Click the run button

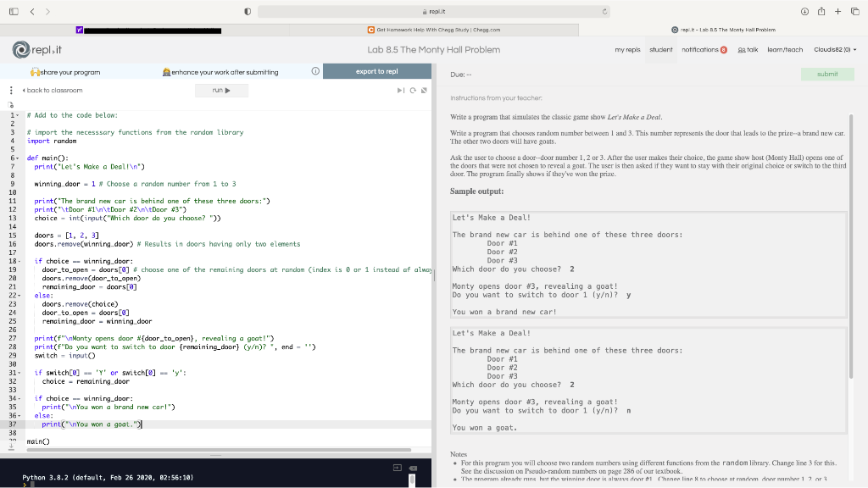(221, 90)
